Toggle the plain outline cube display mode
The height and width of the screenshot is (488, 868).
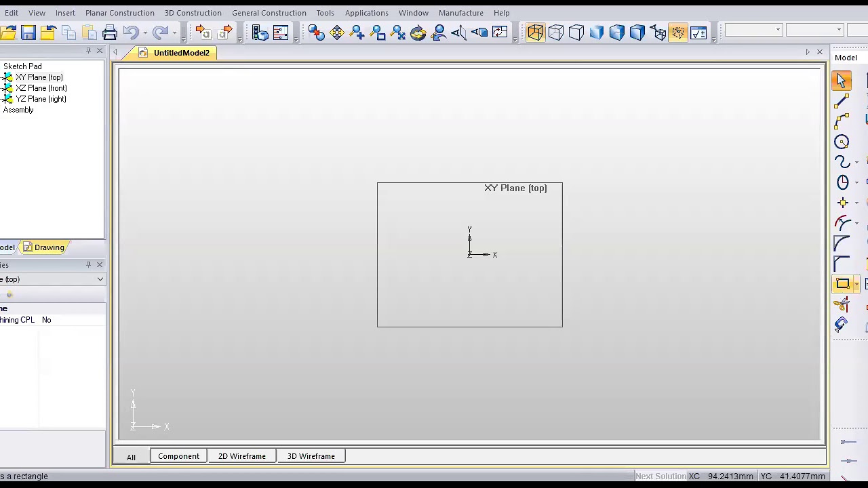pyautogui.click(x=576, y=33)
